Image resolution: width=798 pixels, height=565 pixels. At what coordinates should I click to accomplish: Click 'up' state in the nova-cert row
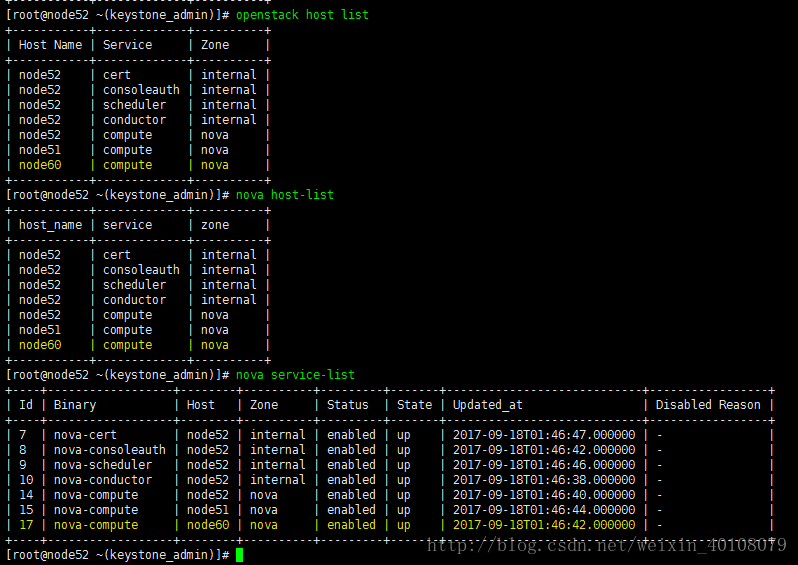pos(404,435)
